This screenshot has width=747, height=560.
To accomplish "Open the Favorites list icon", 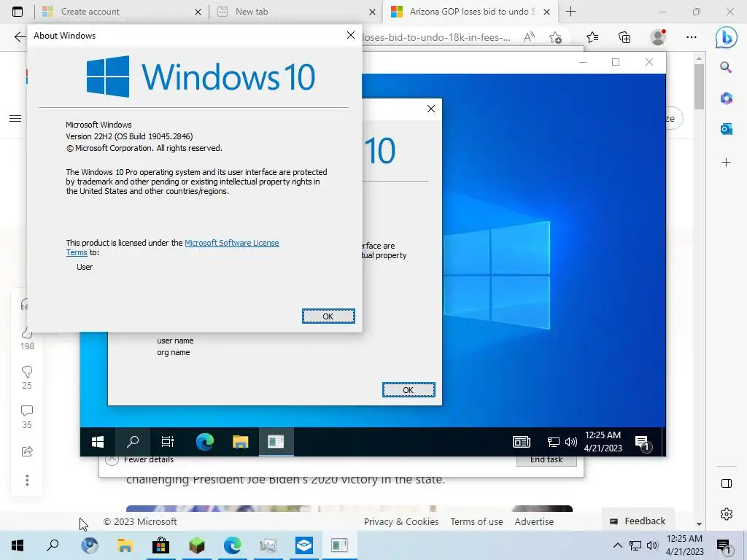I will (592, 37).
